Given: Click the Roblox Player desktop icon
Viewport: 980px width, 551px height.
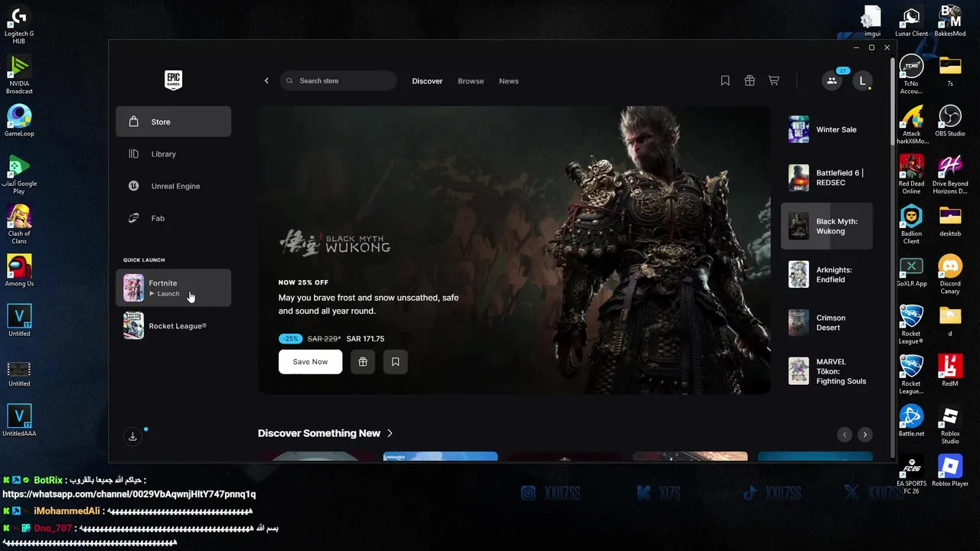Looking at the screenshot, I should tap(950, 471).
